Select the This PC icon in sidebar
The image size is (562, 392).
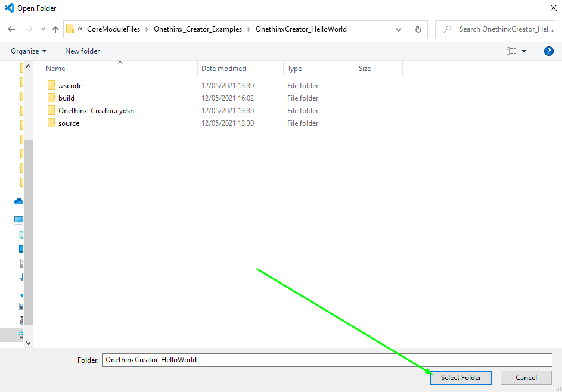click(x=19, y=220)
